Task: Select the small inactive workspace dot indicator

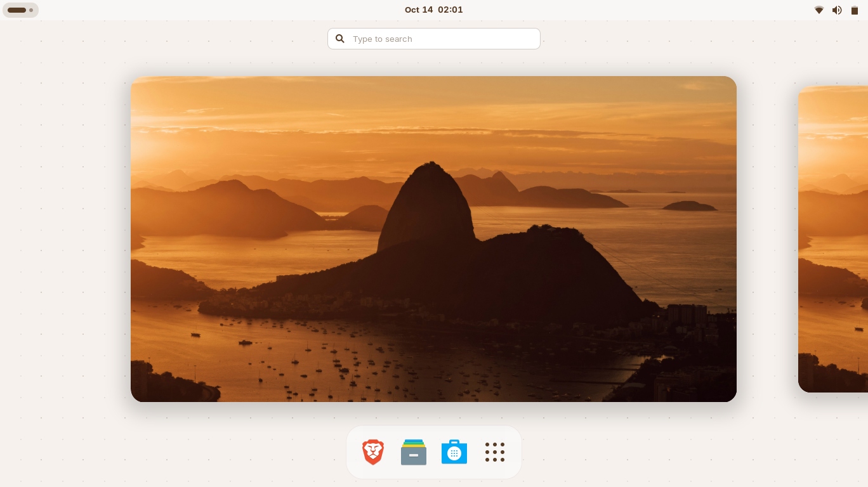Action: 31,10
